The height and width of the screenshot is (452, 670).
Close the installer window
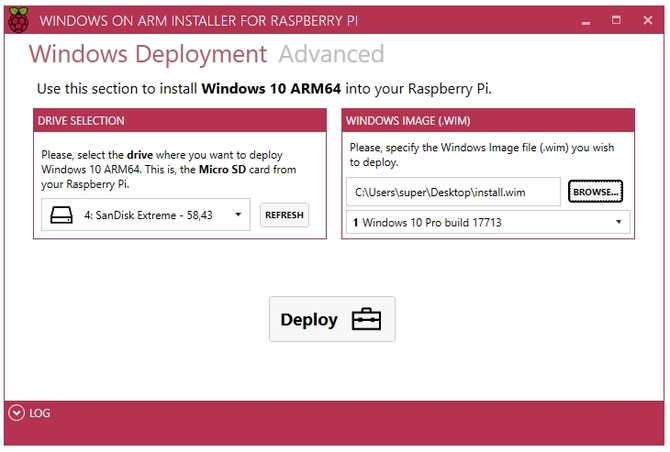(648, 20)
